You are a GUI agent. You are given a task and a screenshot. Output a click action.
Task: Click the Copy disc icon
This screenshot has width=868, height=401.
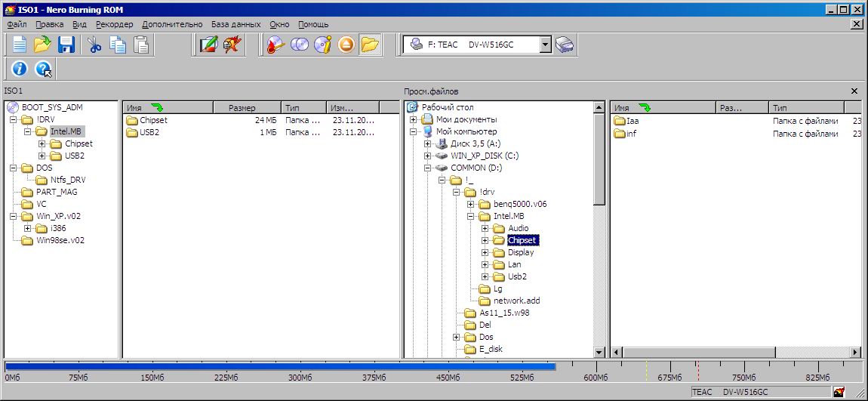[300, 45]
